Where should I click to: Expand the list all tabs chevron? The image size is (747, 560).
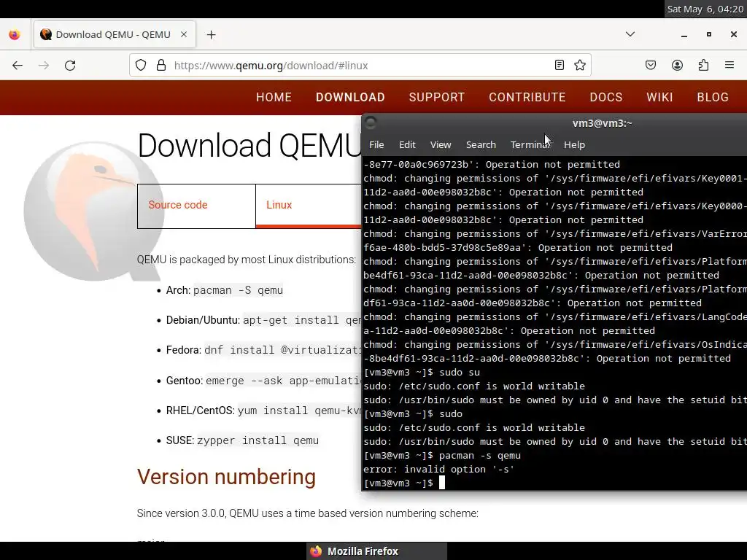click(630, 34)
